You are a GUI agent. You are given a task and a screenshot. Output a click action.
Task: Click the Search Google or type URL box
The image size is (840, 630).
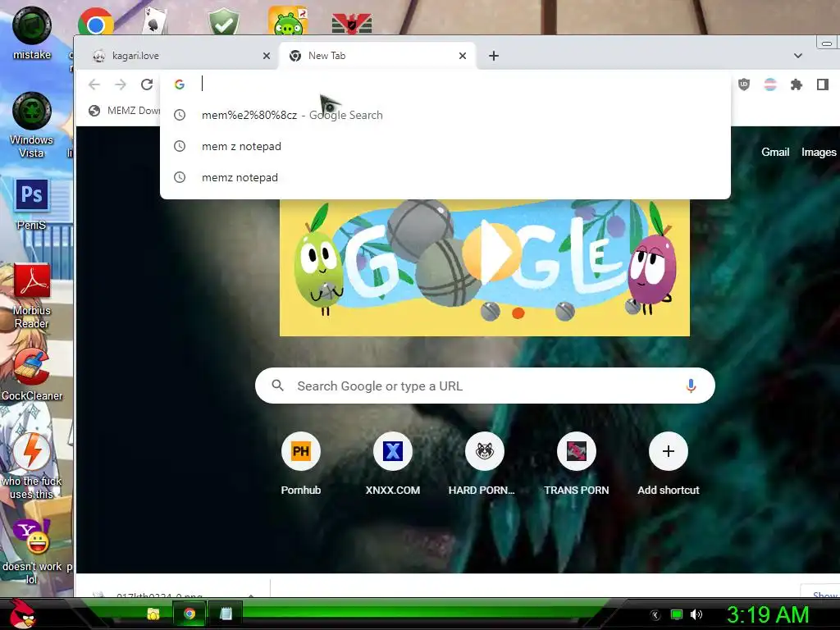tap(485, 386)
